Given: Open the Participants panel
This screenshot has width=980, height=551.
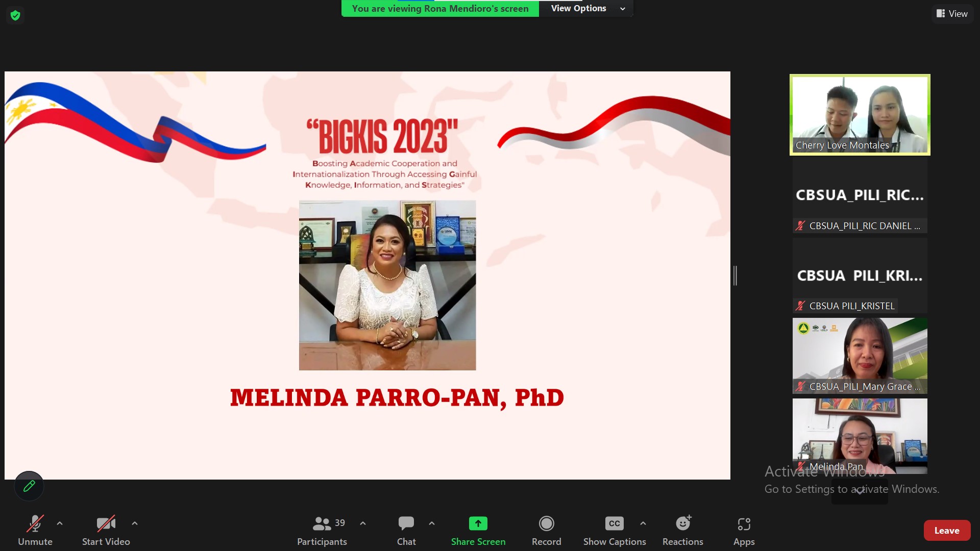Looking at the screenshot, I should tap(322, 531).
